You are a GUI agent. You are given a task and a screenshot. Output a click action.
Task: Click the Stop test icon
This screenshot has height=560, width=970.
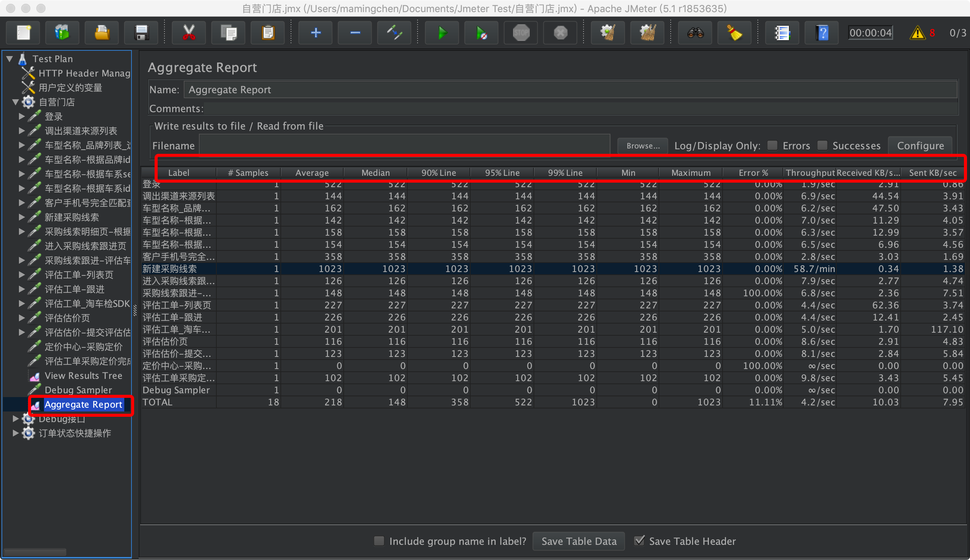pyautogui.click(x=521, y=33)
